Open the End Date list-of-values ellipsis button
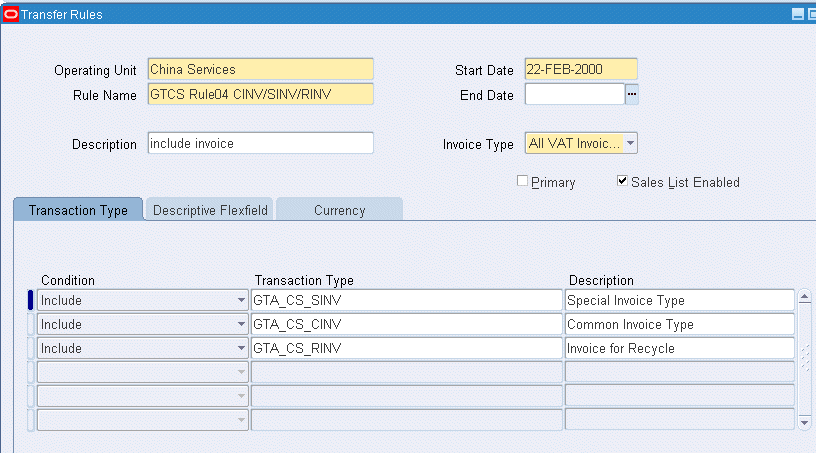The width and height of the screenshot is (816, 453). [x=631, y=94]
